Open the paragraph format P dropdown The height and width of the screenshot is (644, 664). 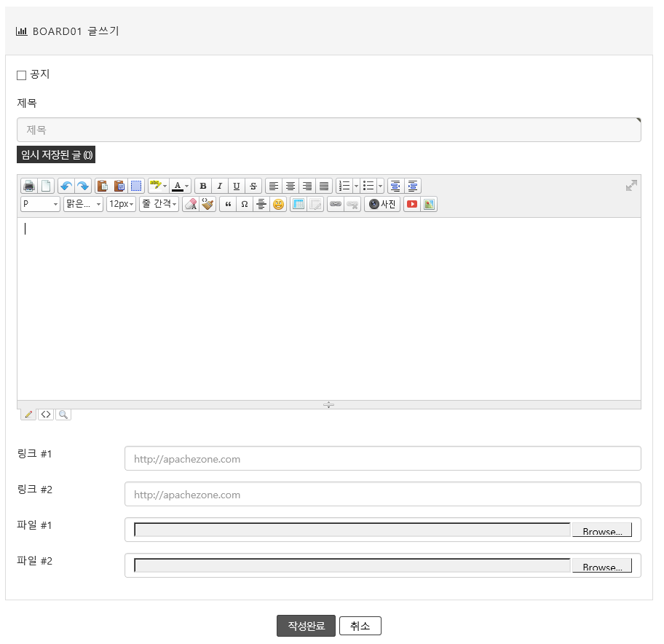click(x=40, y=204)
